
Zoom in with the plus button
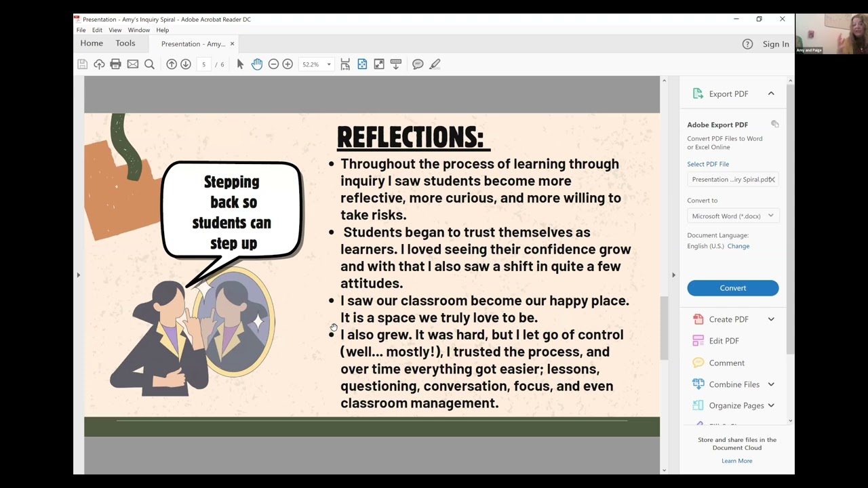[x=288, y=64]
